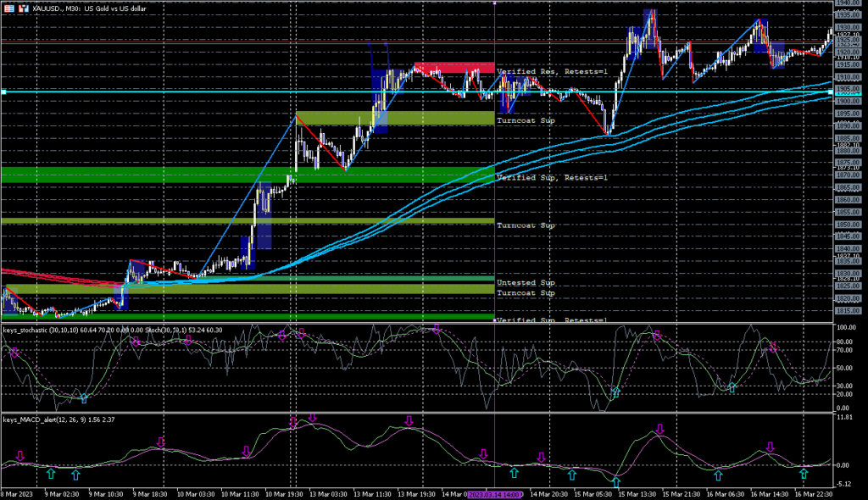
Task: Click leftmost magenta down arrow in stochastic panel
Action: (x=14, y=352)
